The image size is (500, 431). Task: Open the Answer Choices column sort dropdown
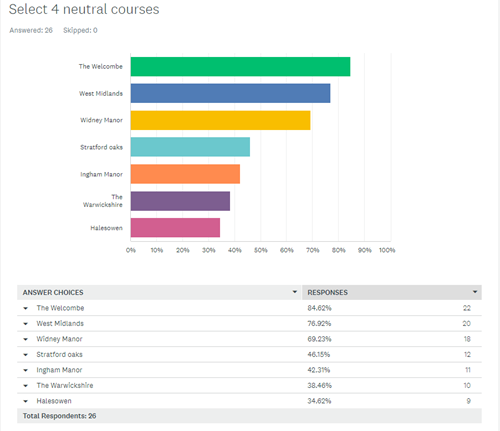click(x=295, y=292)
